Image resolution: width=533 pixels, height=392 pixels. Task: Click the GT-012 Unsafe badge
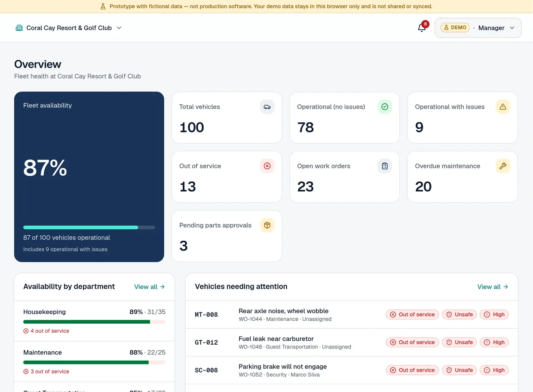pos(459,343)
